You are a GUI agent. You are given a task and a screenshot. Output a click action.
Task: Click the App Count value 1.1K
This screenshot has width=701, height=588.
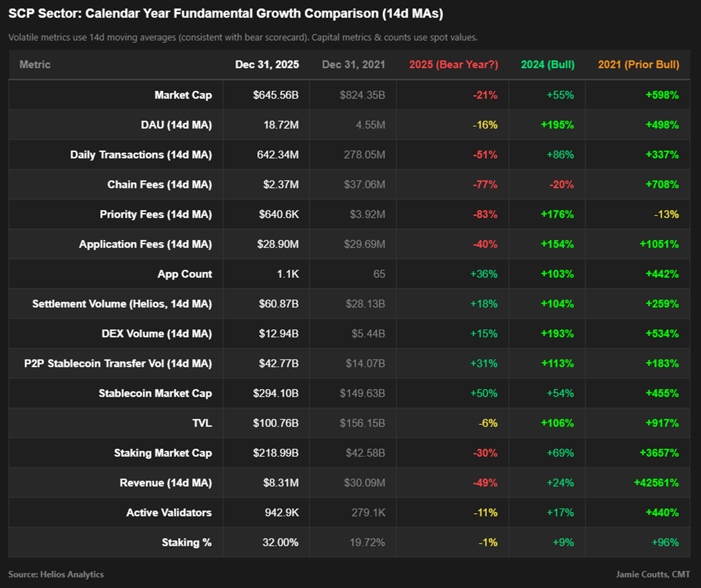(x=289, y=274)
